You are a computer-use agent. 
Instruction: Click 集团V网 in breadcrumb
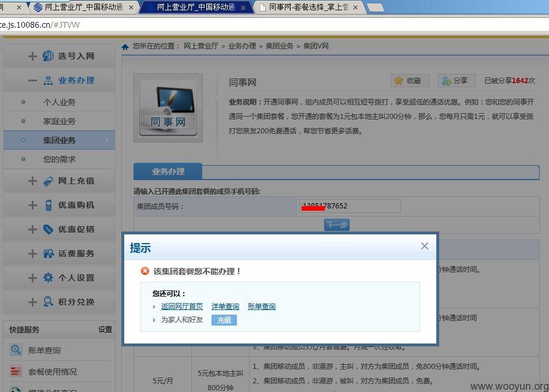[x=316, y=46]
